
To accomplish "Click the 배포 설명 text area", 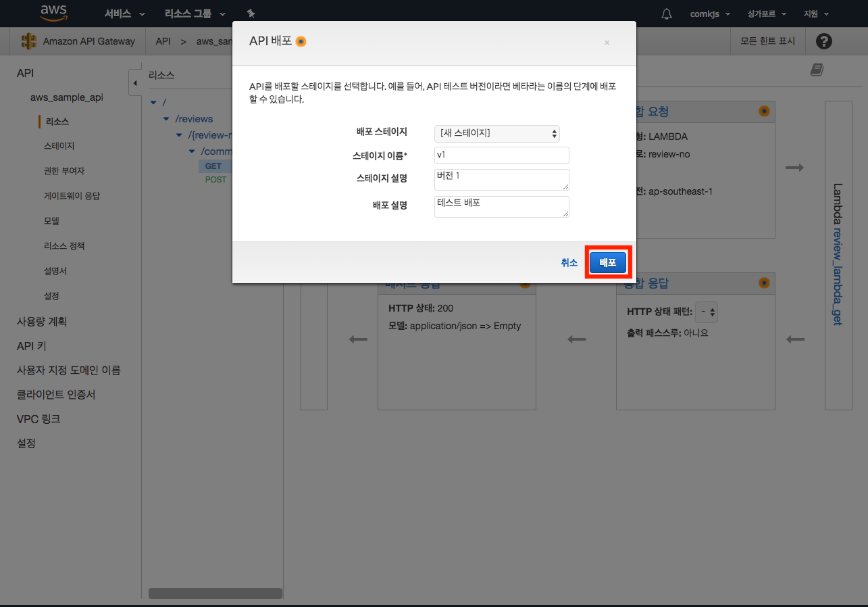I will point(501,207).
